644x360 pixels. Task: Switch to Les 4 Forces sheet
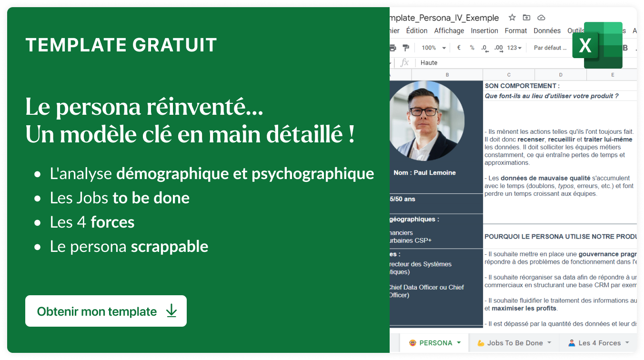[598, 342]
